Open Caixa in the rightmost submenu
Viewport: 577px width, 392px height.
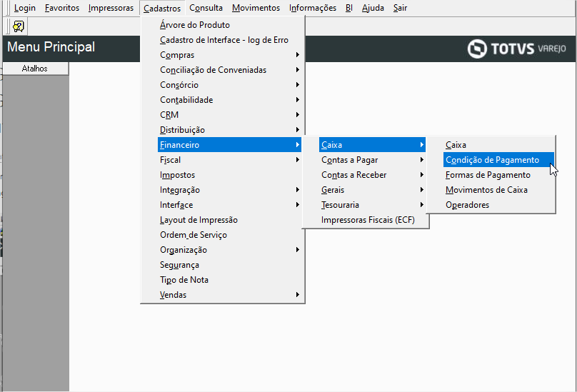click(x=498, y=145)
